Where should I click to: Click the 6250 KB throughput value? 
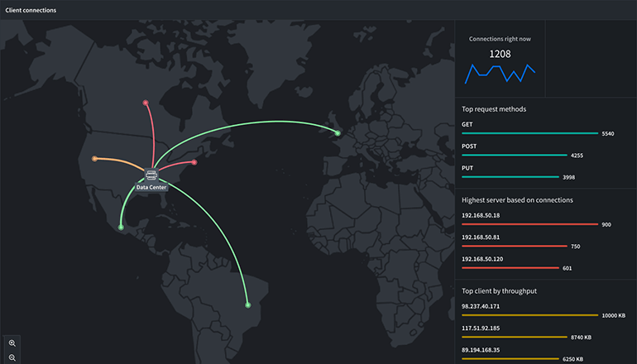pyautogui.click(x=572, y=360)
